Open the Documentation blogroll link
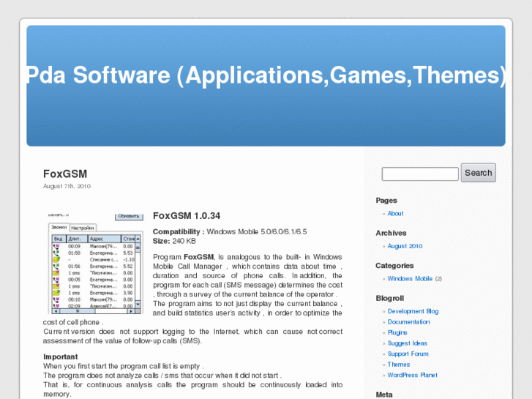532x399 pixels. point(408,322)
